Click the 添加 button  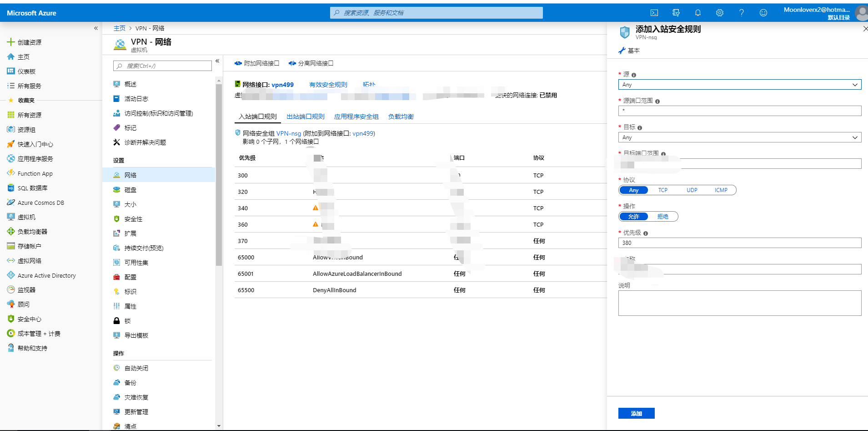[x=637, y=413]
